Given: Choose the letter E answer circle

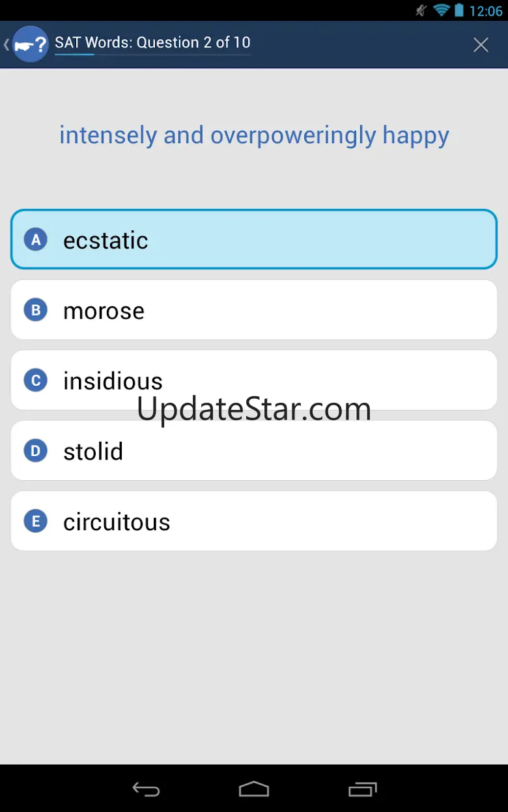Looking at the screenshot, I should pos(36,521).
